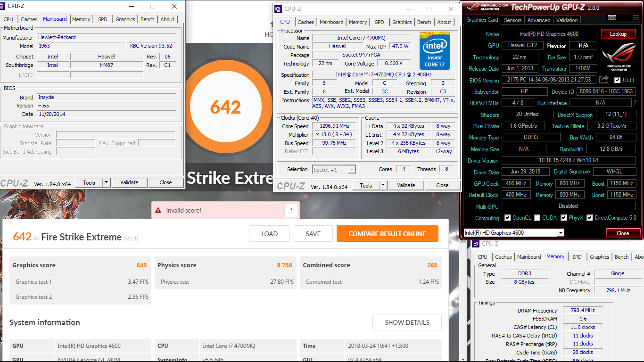The width and height of the screenshot is (644, 362).
Task: Toggle the PhysX checkbox in GPU-Z
Action: pyautogui.click(x=564, y=218)
